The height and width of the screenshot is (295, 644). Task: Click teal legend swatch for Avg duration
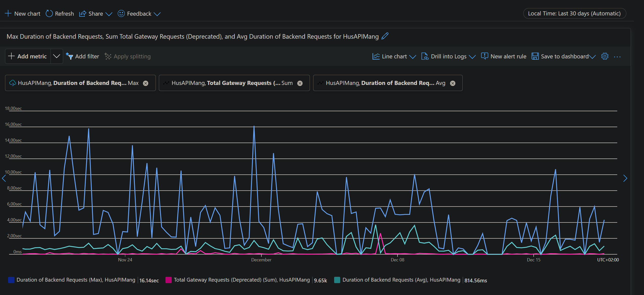337,280
